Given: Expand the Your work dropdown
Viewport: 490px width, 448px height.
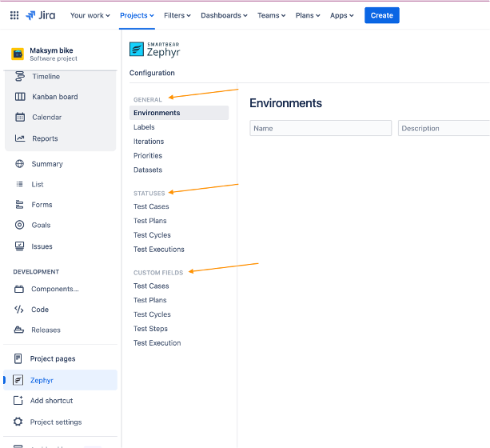Looking at the screenshot, I should pyautogui.click(x=90, y=15).
